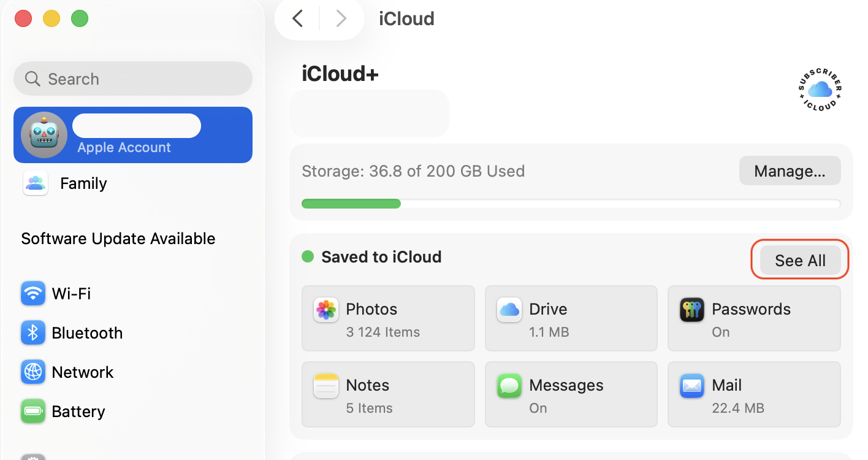Open Software Update Available
The height and width of the screenshot is (460, 868).
tap(118, 239)
